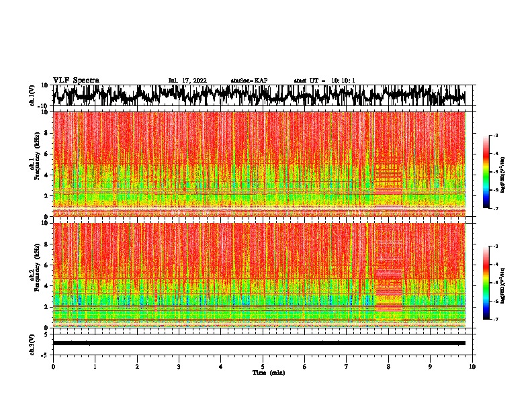
Task: Click time axis tick label '4'
Action: [x=221, y=367]
